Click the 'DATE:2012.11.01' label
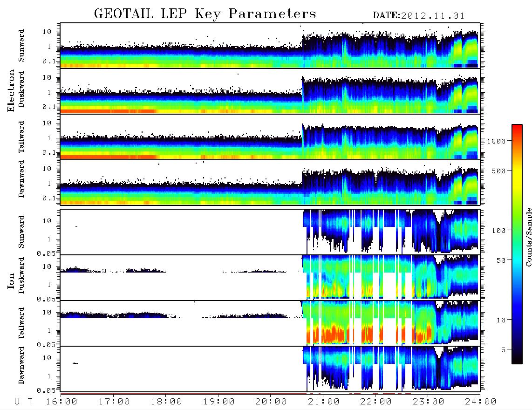532x410 pixels. 419,16
